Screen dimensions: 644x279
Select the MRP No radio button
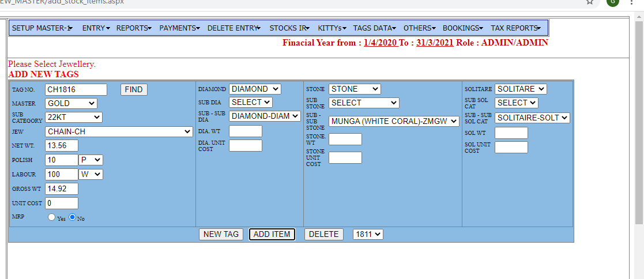click(x=73, y=217)
